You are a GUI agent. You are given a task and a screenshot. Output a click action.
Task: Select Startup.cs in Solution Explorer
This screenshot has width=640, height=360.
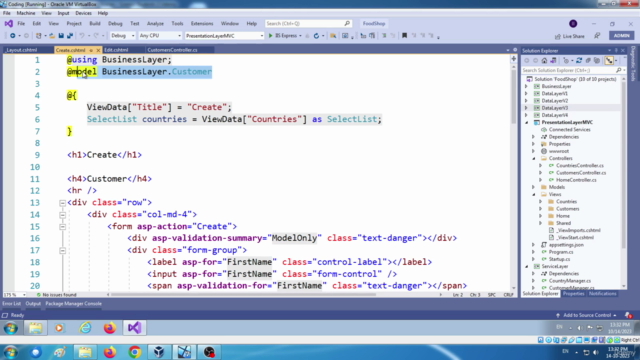pos(559,259)
